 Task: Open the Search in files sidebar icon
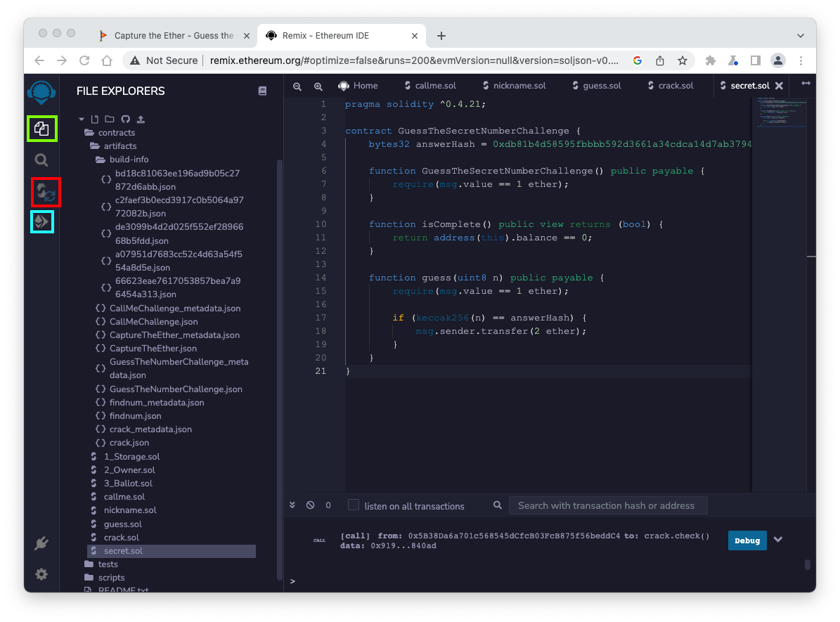click(x=41, y=160)
